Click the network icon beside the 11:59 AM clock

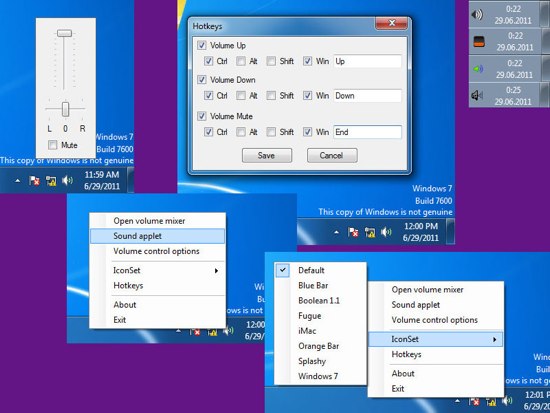[x=51, y=181]
